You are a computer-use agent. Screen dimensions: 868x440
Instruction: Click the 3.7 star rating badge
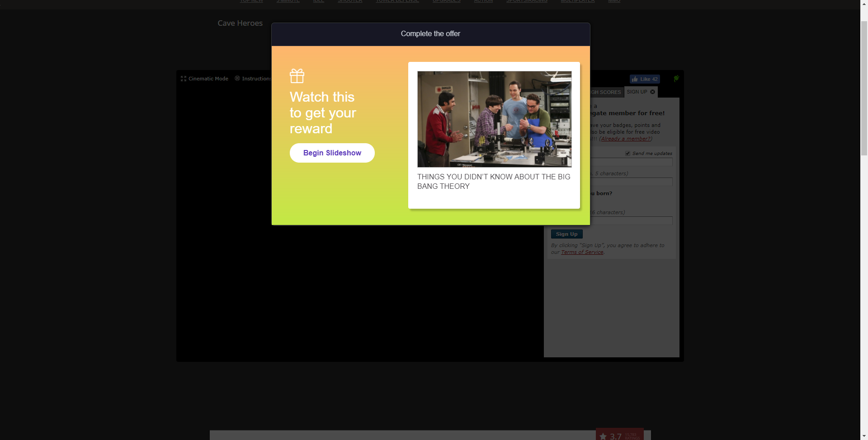pos(619,435)
